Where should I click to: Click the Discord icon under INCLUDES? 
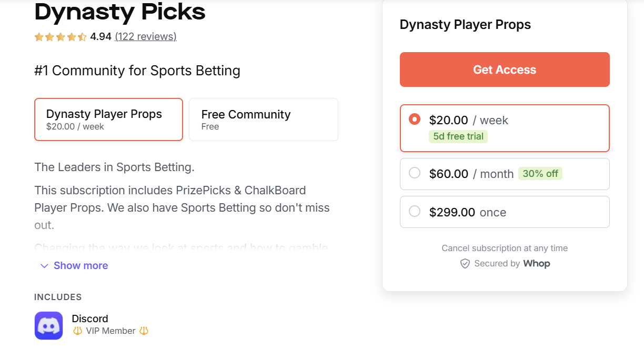point(48,325)
